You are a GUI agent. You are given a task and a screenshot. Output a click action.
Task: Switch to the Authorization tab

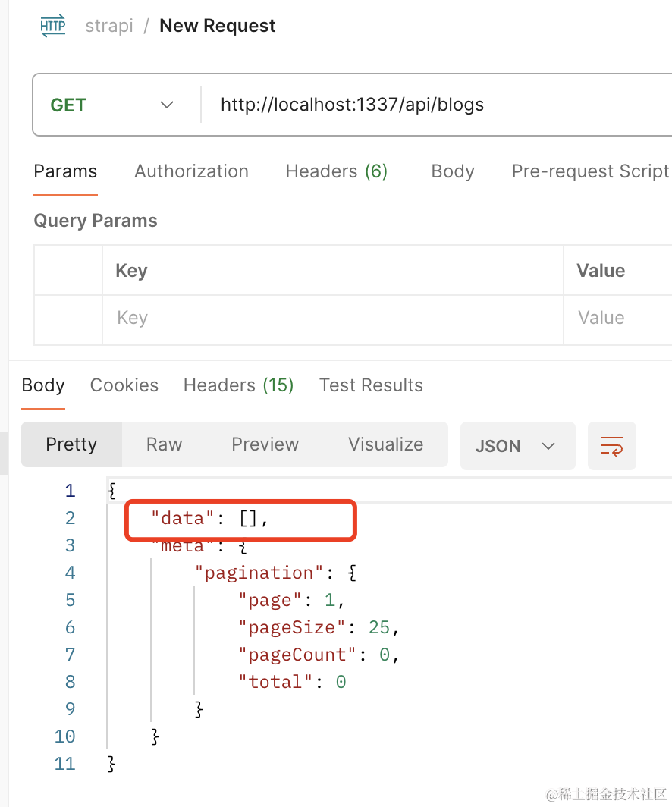(x=191, y=171)
